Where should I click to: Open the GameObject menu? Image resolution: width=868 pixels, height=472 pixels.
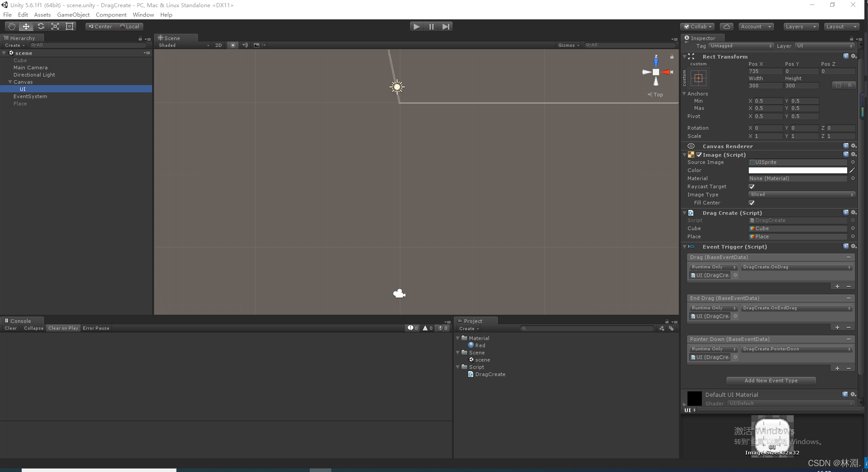pos(73,14)
